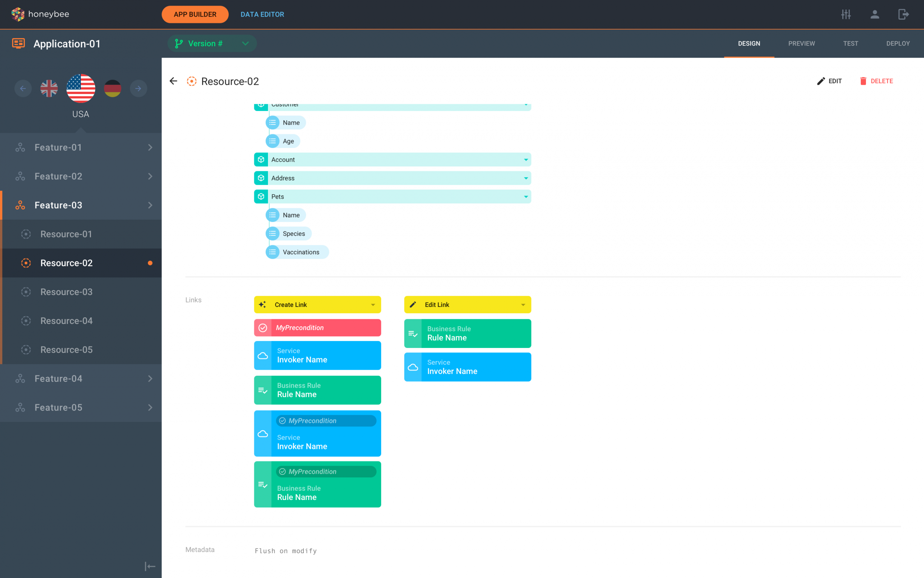This screenshot has height=578, width=924.
Task: Click the Delete button
Action: (876, 81)
